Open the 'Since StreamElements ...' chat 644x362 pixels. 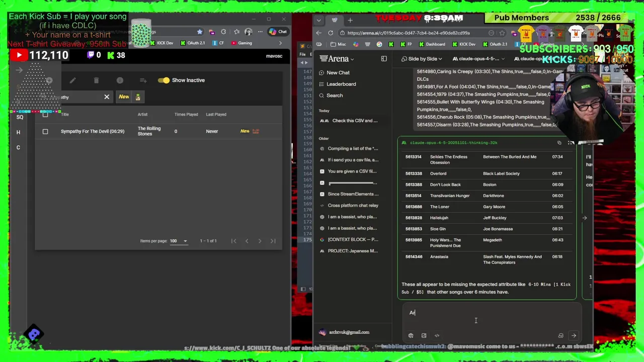349,194
